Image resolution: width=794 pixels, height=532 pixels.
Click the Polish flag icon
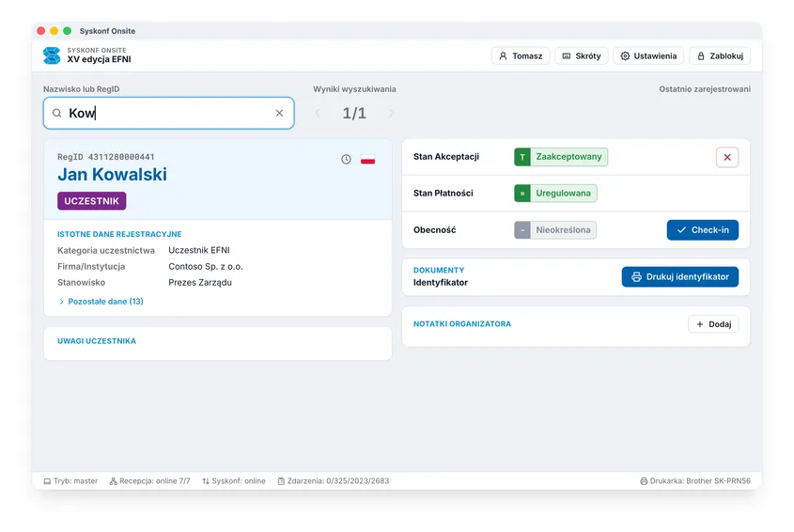367,160
